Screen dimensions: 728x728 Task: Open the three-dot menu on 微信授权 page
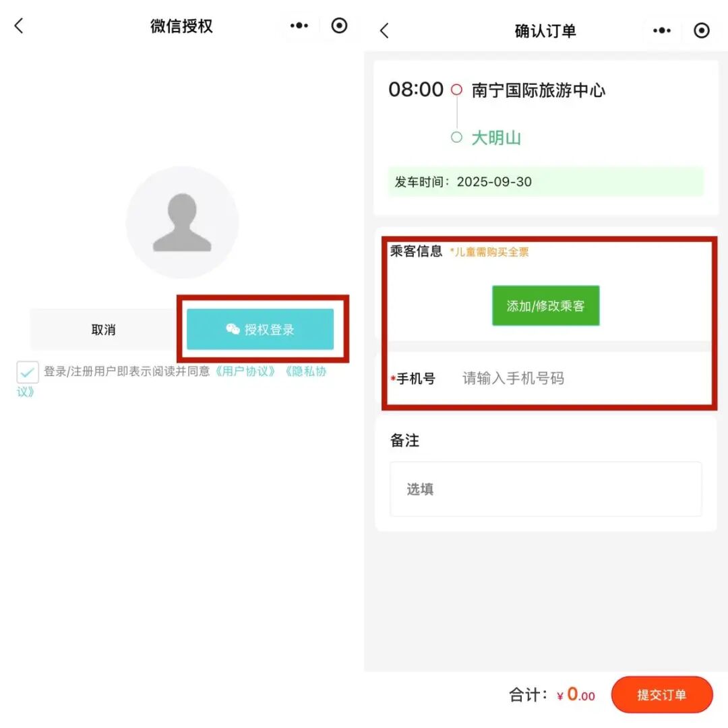[299, 26]
